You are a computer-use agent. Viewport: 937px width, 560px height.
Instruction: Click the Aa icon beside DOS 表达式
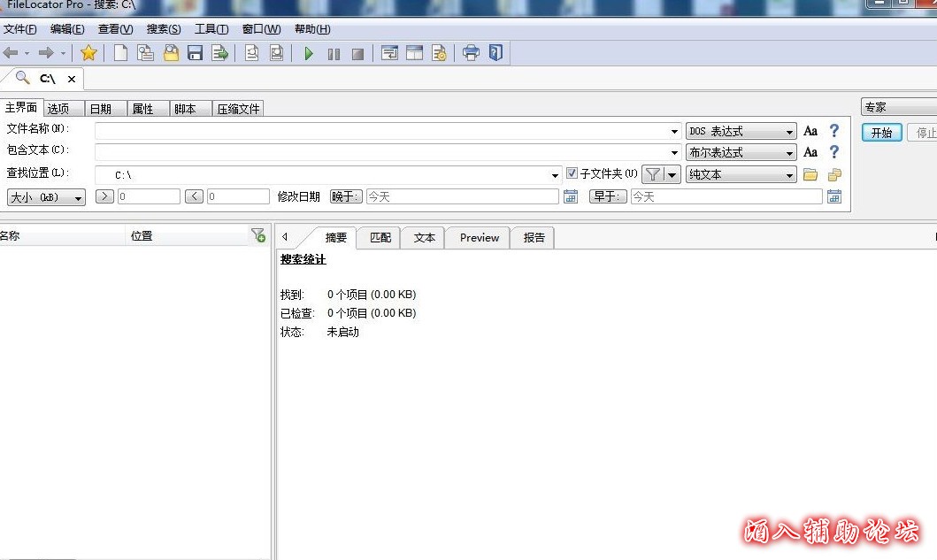pos(810,131)
